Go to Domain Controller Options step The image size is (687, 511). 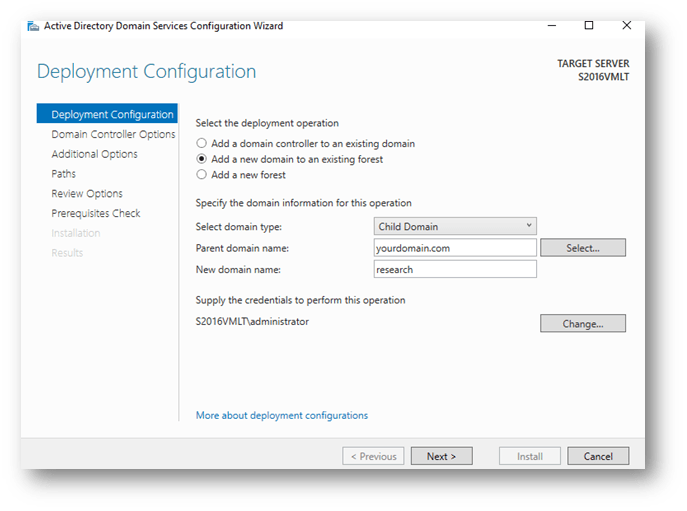coord(113,134)
